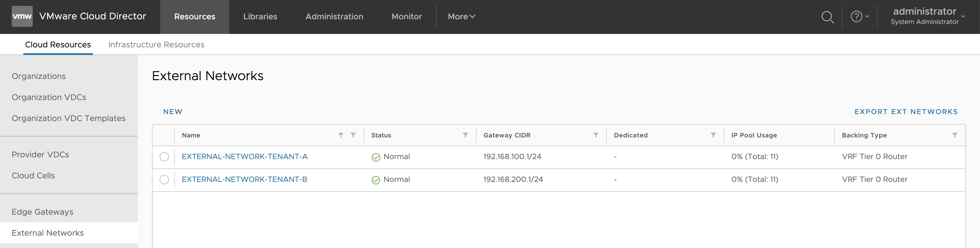
Task: Open the Libraries top menu
Action: tap(260, 16)
